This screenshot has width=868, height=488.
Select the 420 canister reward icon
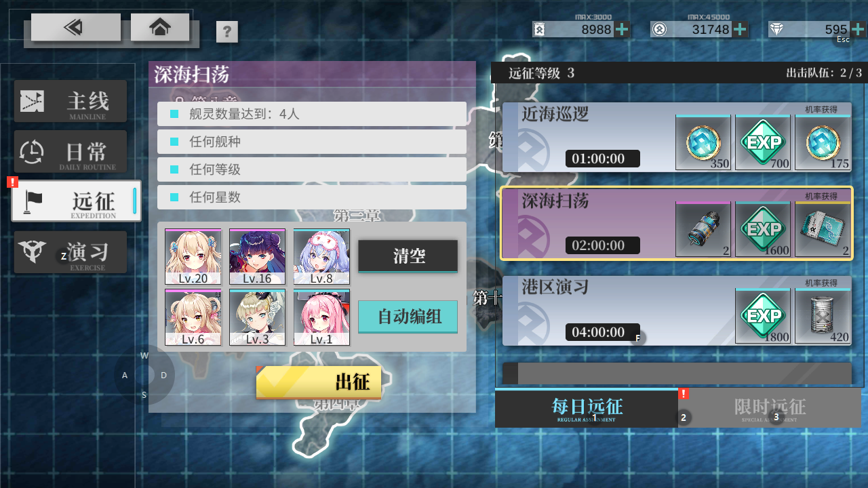coord(823,316)
